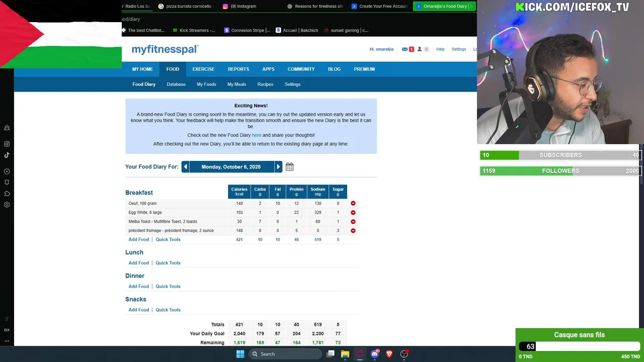Switch to Database sub-tab

pos(176,84)
